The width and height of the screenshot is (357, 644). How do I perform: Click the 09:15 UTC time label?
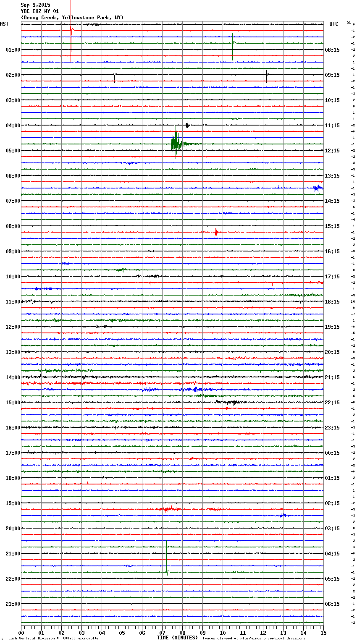(332, 75)
